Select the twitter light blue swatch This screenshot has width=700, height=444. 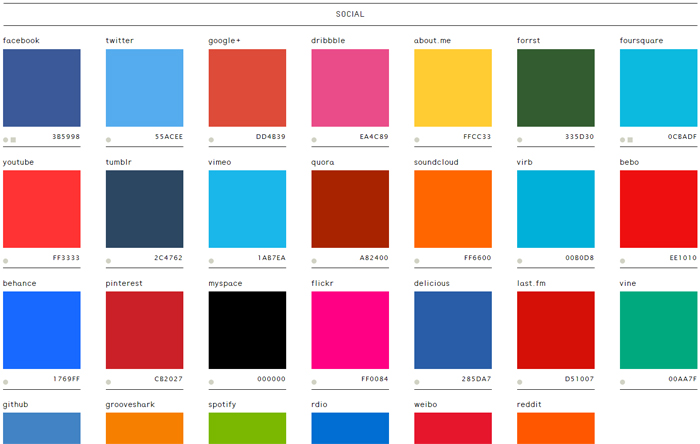pyautogui.click(x=145, y=88)
